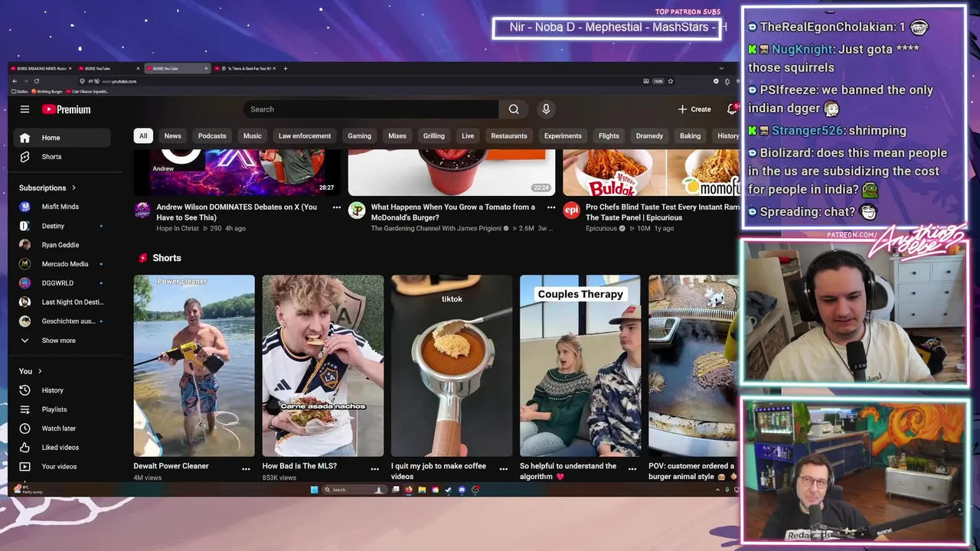Select the Podcasts filter chip
Viewport: 980px width, 551px height.
pyautogui.click(x=212, y=136)
